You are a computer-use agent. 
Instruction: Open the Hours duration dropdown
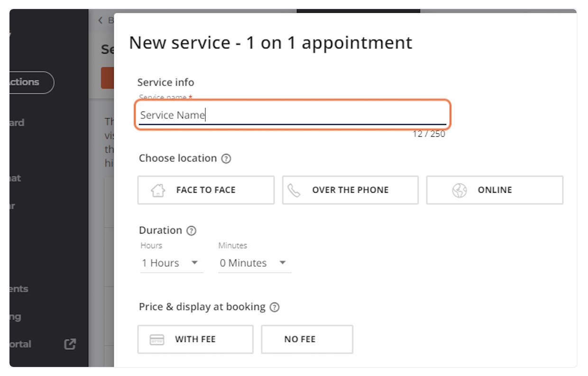[x=171, y=263]
